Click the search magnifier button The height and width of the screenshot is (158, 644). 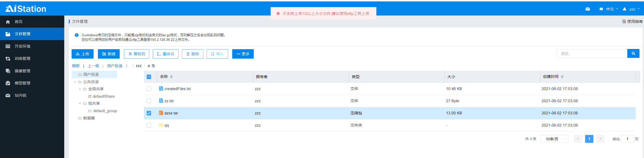click(633, 54)
